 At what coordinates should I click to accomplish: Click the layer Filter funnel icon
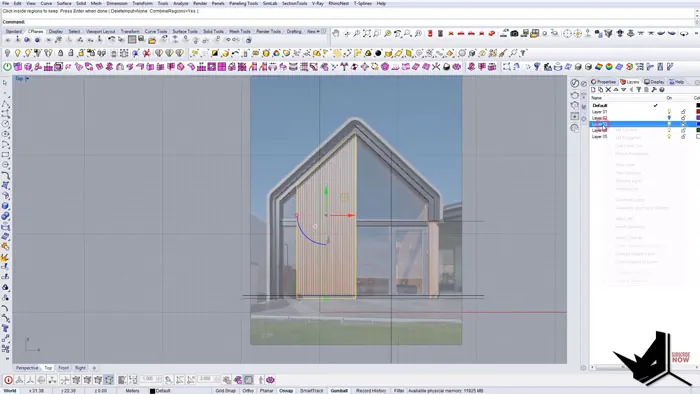[638, 90]
